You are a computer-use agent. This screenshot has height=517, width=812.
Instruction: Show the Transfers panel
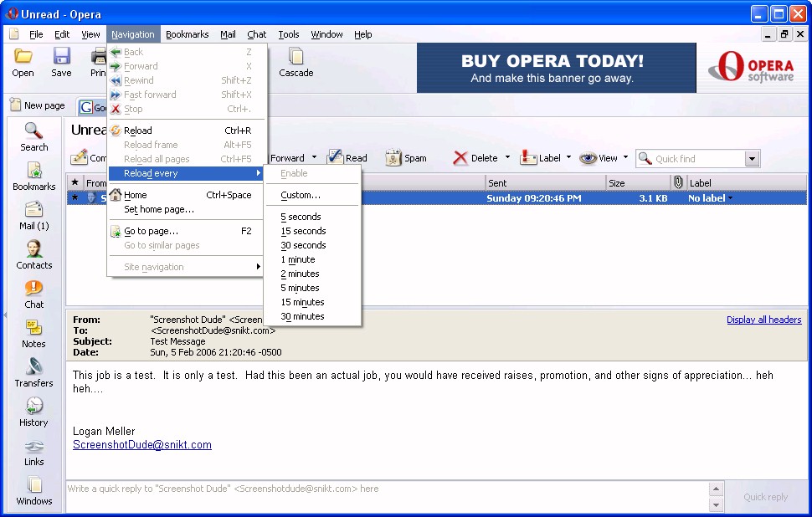click(33, 372)
